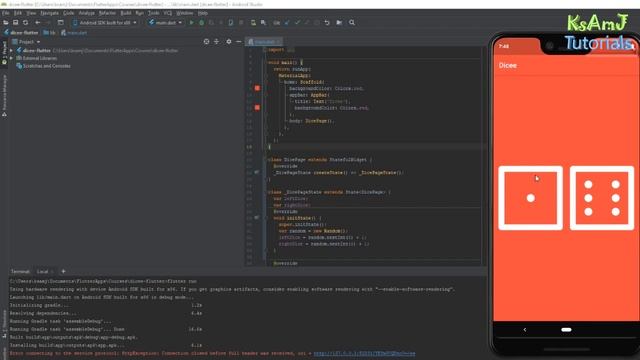Open the Analyze menu
Viewport: 640px width, 360px height.
click(87, 13)
